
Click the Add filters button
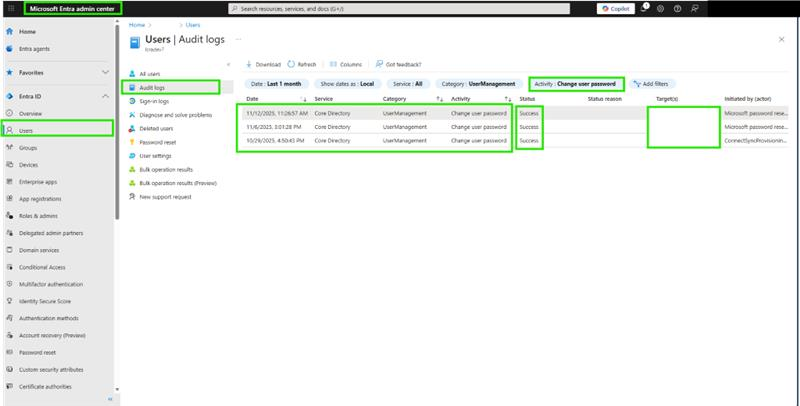click(652, 84)
